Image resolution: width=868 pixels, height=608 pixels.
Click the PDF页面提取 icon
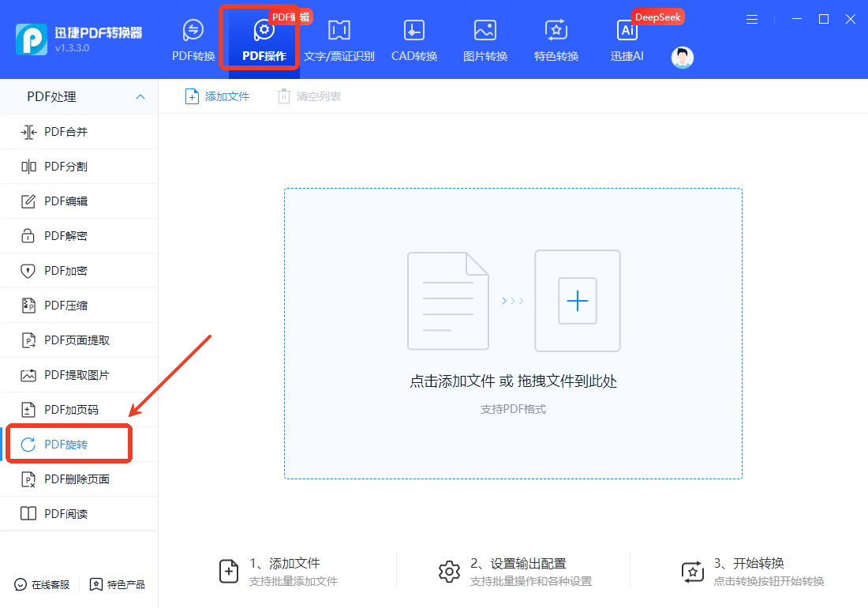click(x=28, y=340)
